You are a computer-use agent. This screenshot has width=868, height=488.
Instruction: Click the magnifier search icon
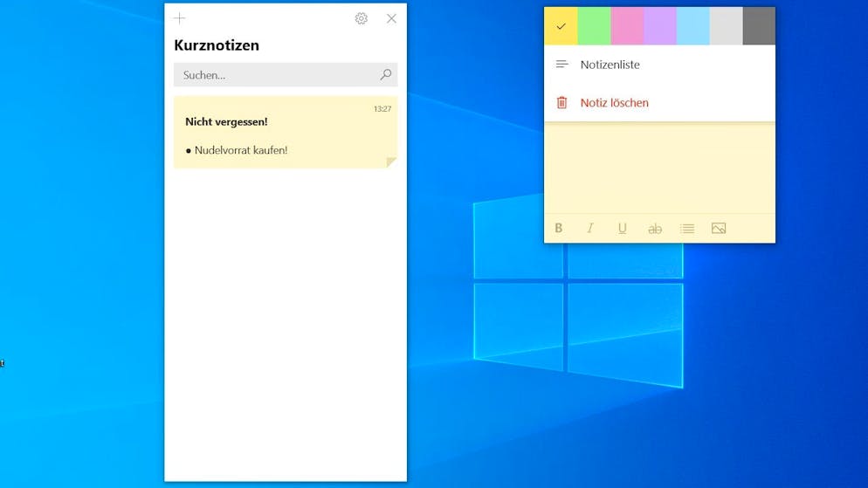tap(385, 75)
